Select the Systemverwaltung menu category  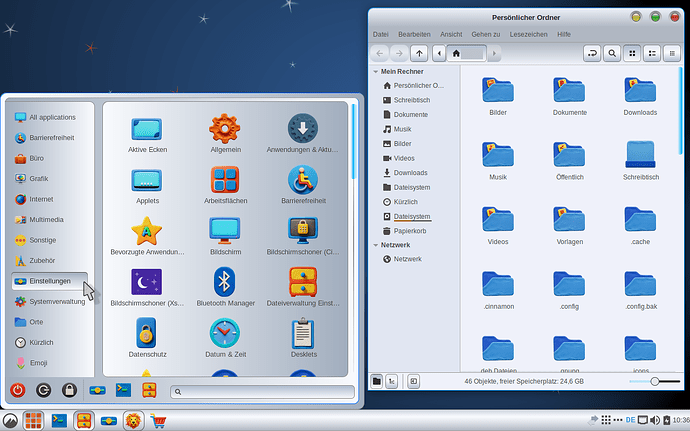coord(56,301)
